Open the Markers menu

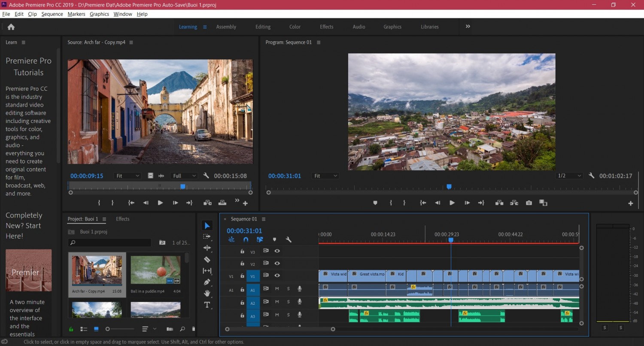(76, 14)
